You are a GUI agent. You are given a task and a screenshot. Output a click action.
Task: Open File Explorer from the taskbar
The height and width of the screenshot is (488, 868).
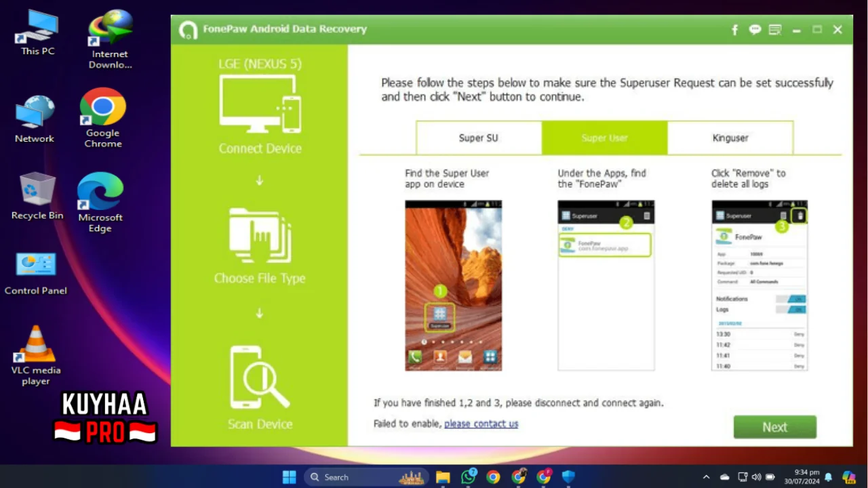point(443,477)
